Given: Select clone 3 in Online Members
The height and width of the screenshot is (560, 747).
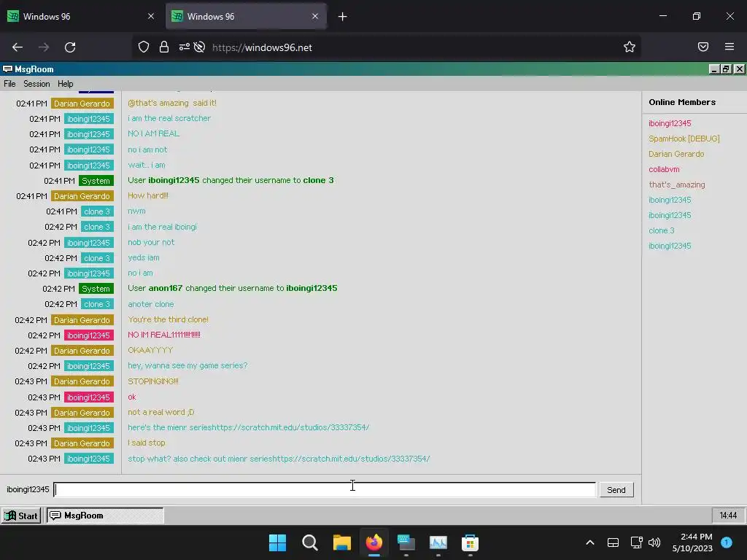Looking at the screenshot, I should coord(661,230).
